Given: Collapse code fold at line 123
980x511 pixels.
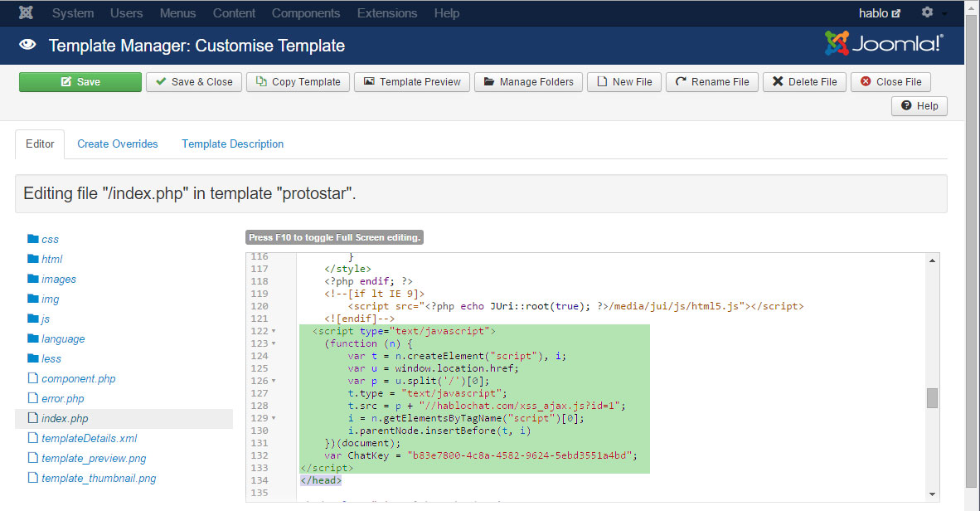Looking at the screenshot, I should pyautogui.click(x=273, y=344).
